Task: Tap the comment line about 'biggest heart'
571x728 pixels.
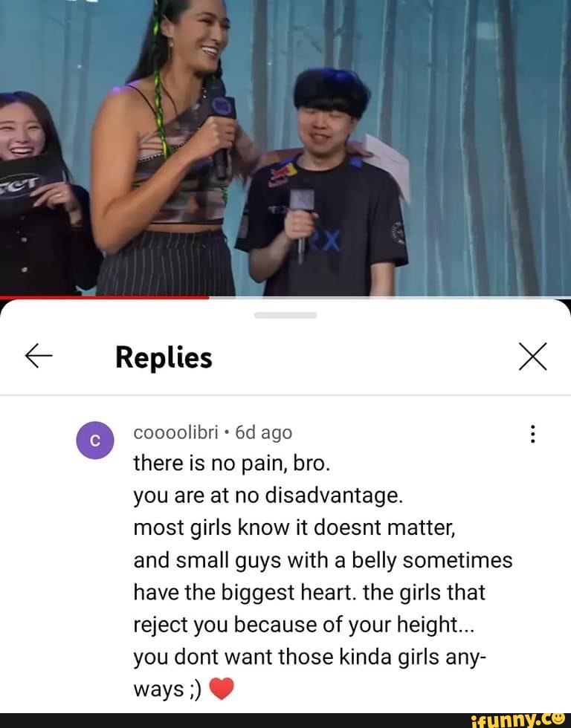Action: 309,593
